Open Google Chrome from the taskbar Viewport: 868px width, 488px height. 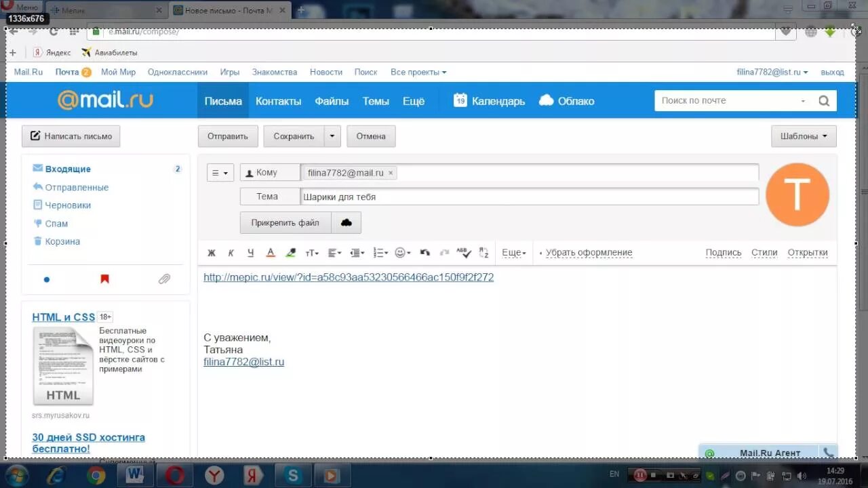(96, 476)
